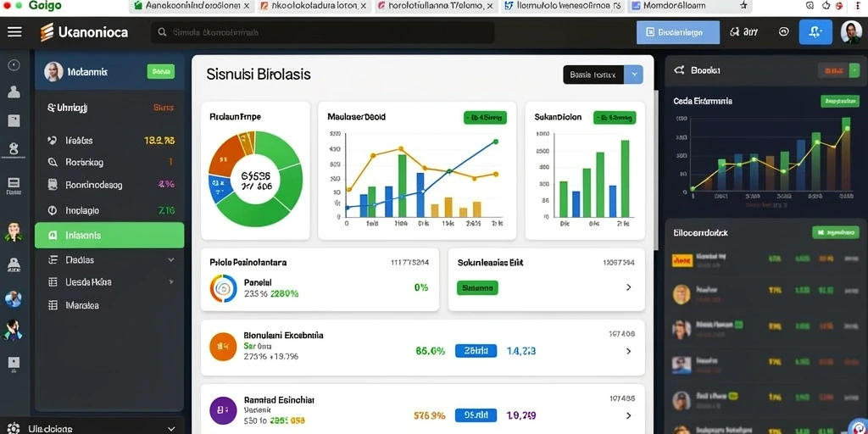Screen dimensions: 868x434
Task: Select the highlighted Inlisionis menu item
Action: (x=109, y=236)
